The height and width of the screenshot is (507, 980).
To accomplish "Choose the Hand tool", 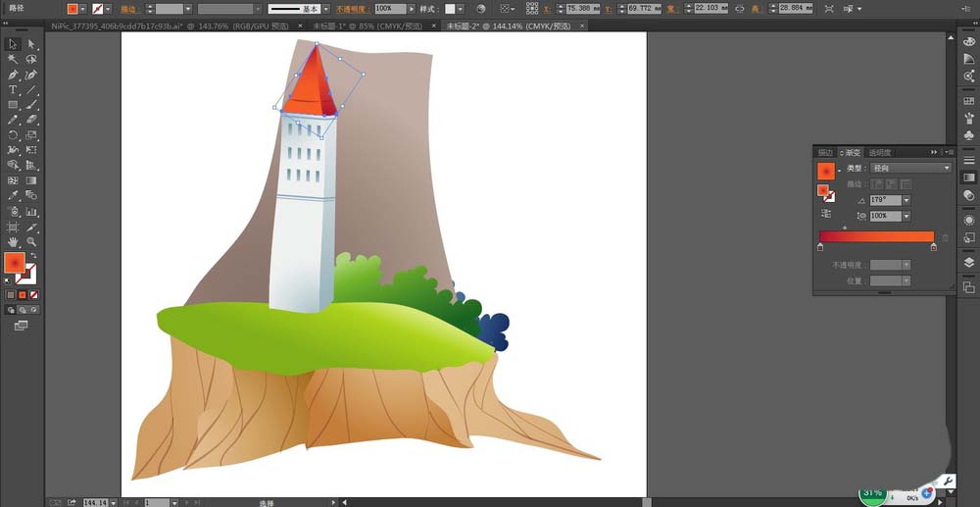I will (13, 241).
